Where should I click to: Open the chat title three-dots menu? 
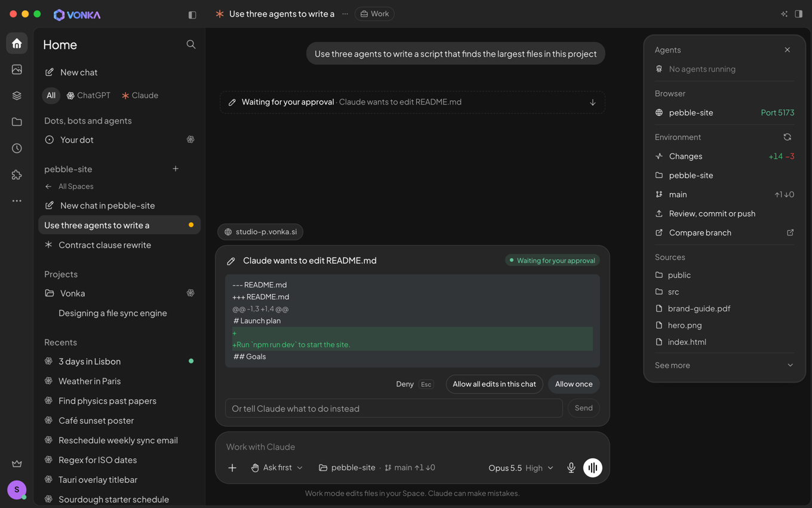click(345, 14)
